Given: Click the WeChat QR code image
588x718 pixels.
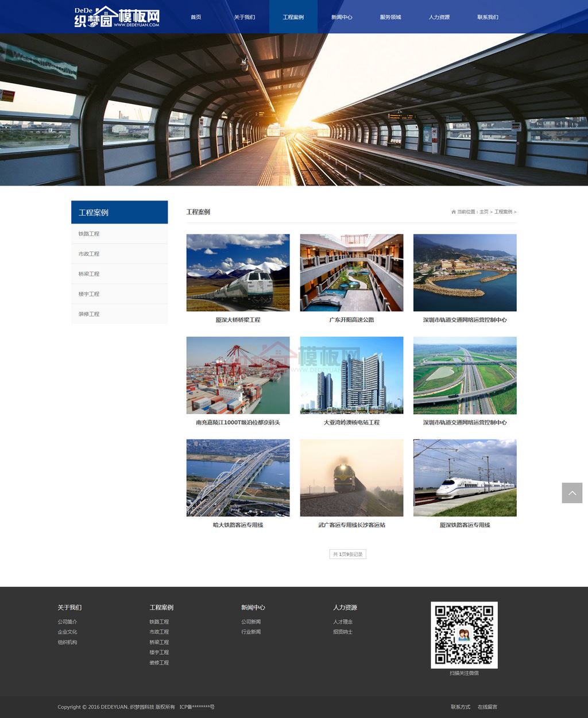Looking at the screenshot, I should [x=464, y=635].
